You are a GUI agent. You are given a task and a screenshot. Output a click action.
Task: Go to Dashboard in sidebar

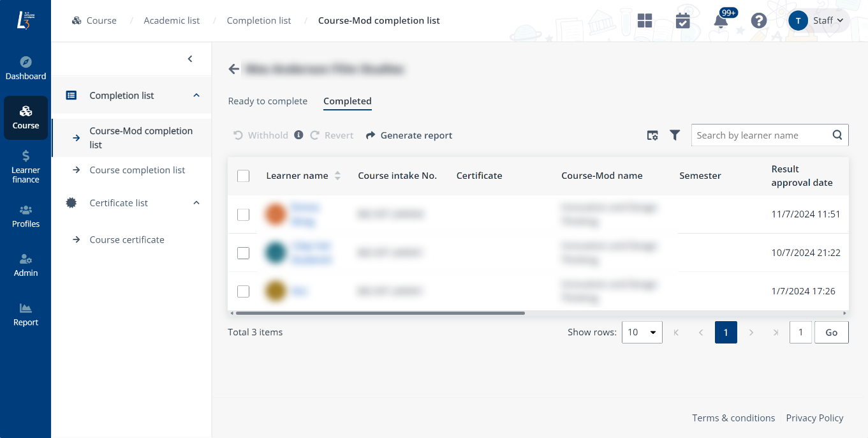pyautogui.click(x=26, y=68)
